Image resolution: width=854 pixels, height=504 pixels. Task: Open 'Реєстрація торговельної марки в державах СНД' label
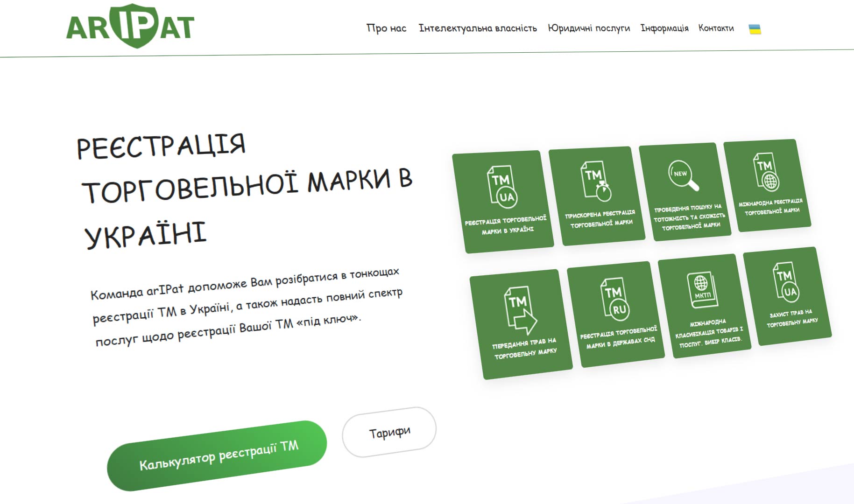620,338
